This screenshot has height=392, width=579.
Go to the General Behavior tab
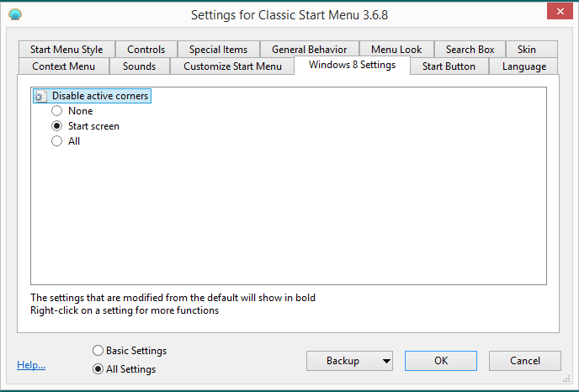point(309,50)
